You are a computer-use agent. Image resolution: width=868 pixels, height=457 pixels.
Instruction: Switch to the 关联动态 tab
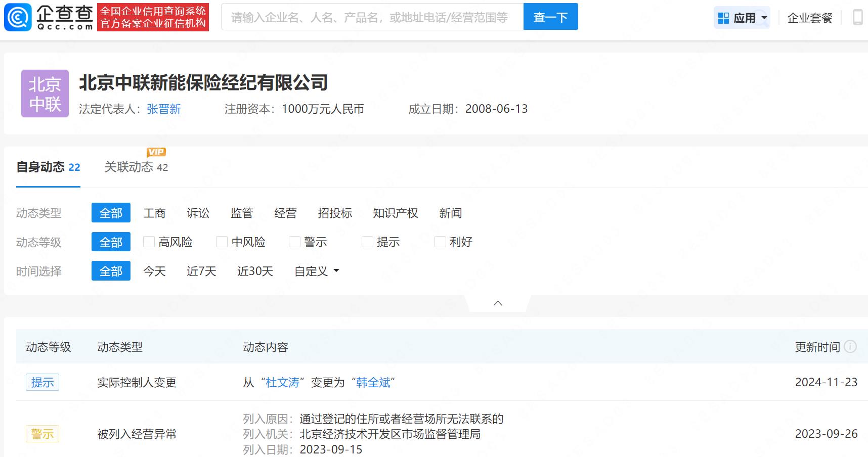point(136,167)
